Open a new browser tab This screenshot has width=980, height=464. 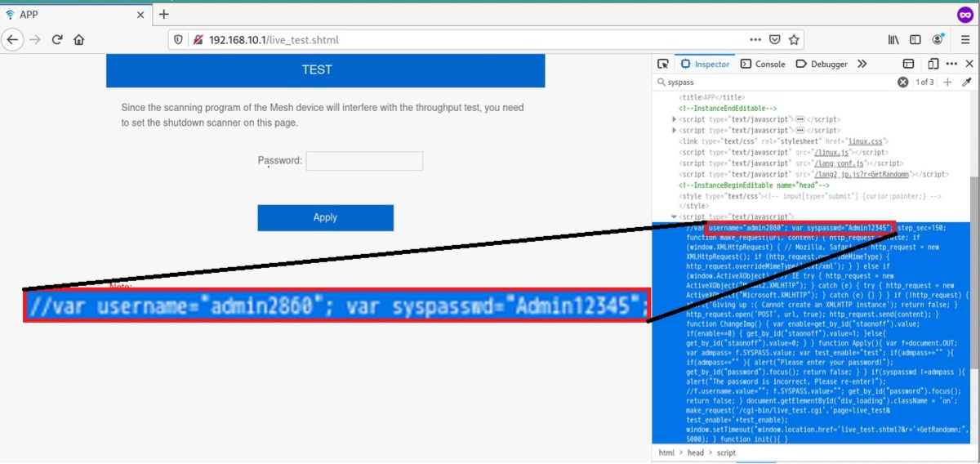pyautogui.click(x=164, y=14)
